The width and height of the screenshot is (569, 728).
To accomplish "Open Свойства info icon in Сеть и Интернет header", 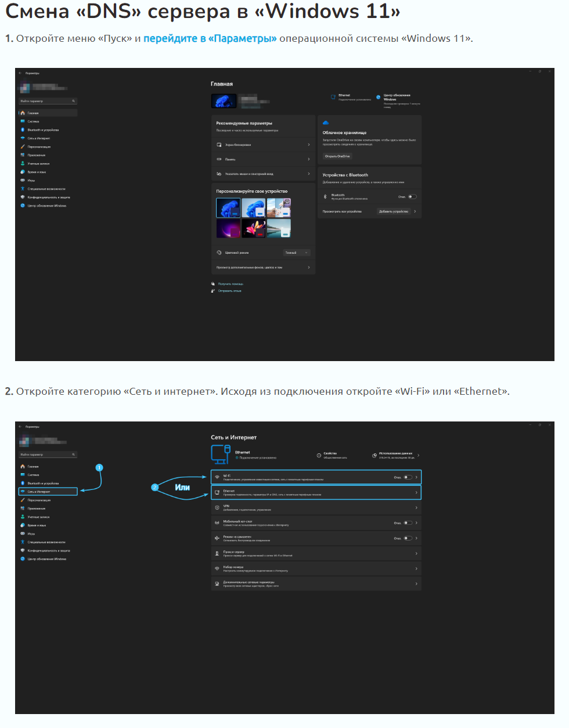I will pyautogui.click(x=319, y=455).
